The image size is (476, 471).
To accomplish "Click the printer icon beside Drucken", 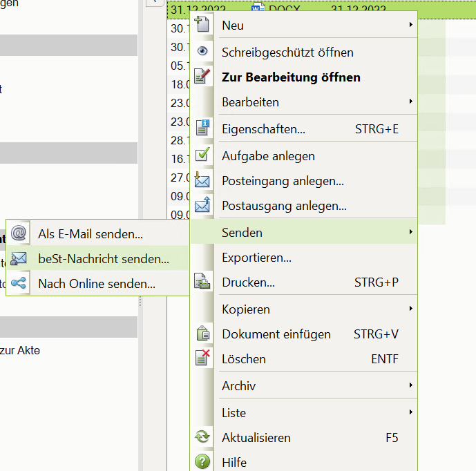I will 202,281.
